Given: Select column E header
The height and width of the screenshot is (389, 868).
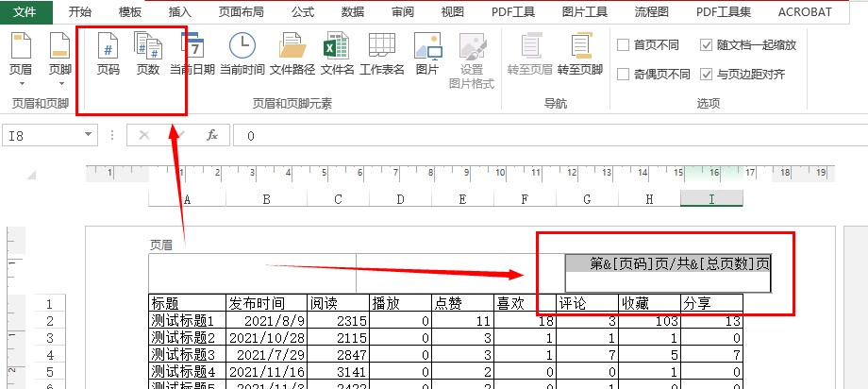Looking at the screenshot, I should [x=462, y=199].
